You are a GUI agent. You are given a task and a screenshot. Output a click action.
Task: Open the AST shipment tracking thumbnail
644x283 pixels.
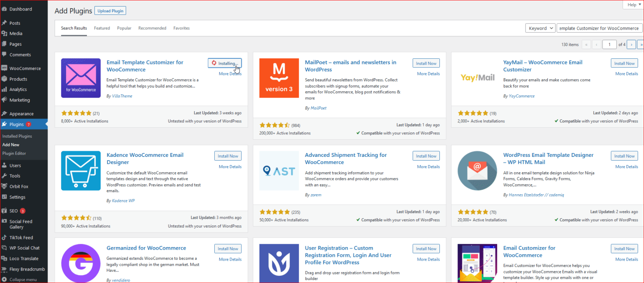click(279, 171)
